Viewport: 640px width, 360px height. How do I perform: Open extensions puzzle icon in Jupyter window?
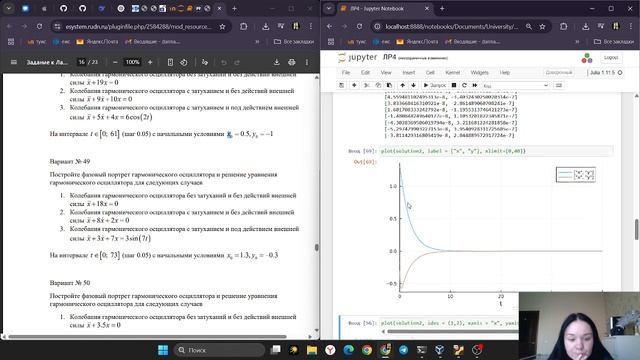[x=564, y=26]
